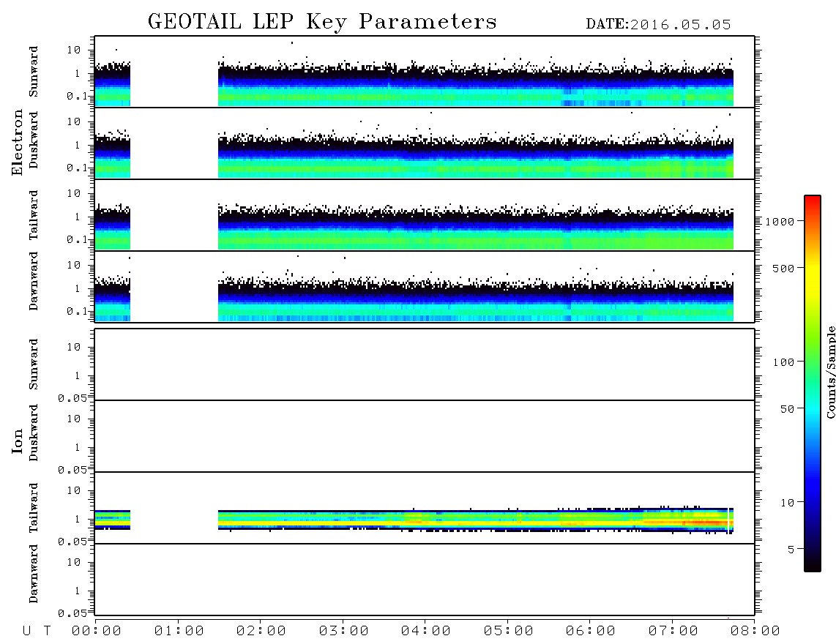The width and height of the screenshot is (836, 644).
Task: Click the 04:00 time tick label
Action: pos(426,632)
